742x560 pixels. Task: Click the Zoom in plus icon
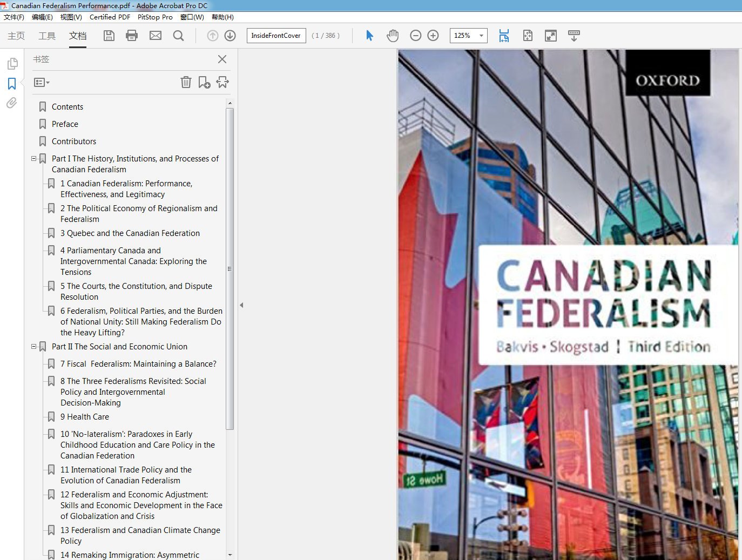[433, 36]
